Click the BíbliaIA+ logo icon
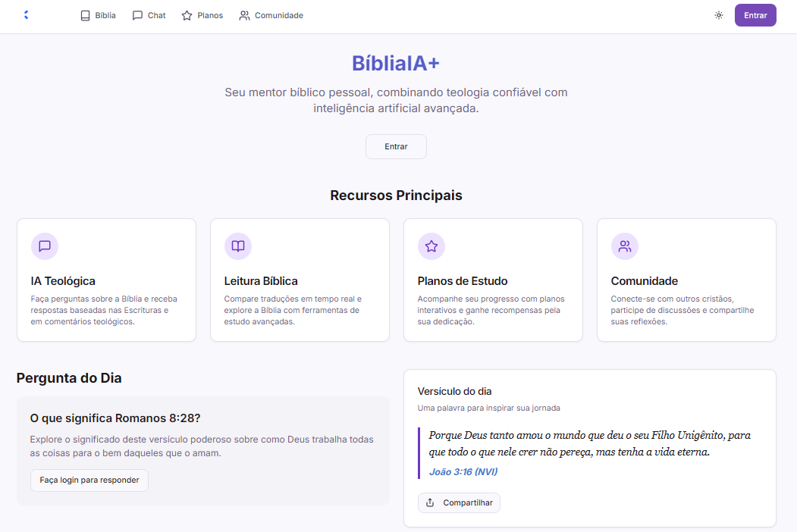The image size is (797, 532). [26, 15]
